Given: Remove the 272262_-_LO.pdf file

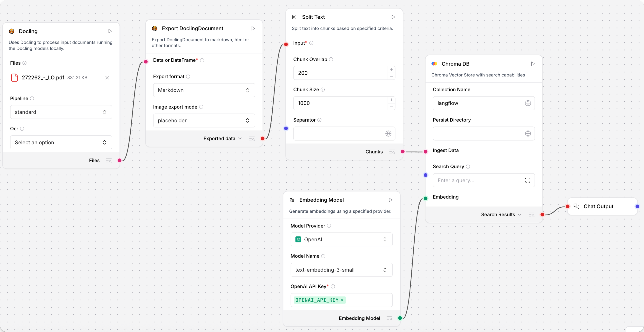Looking at the screenshot, I should (107, 78).
